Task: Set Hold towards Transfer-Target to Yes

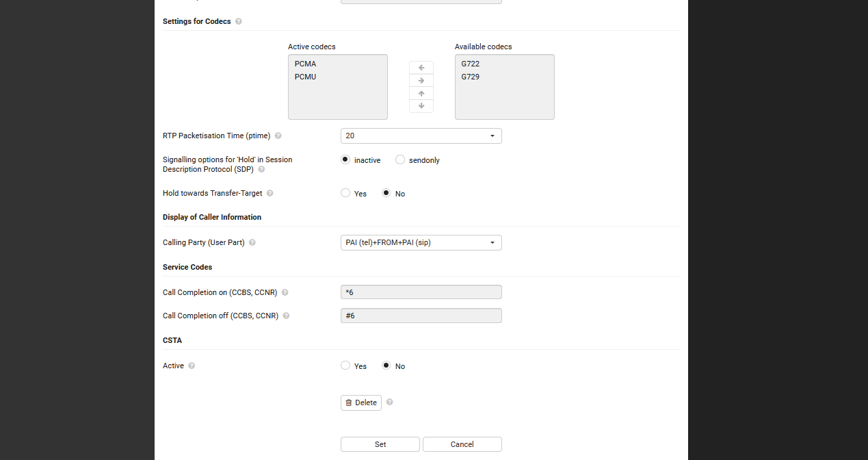Action: [345, 193]
